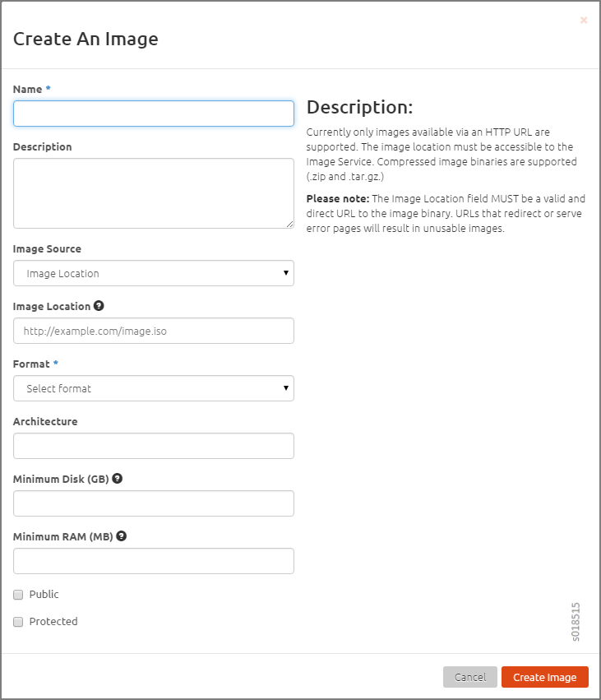
Task: Click the Create An Image dialog title
Action: click(86, 39)
